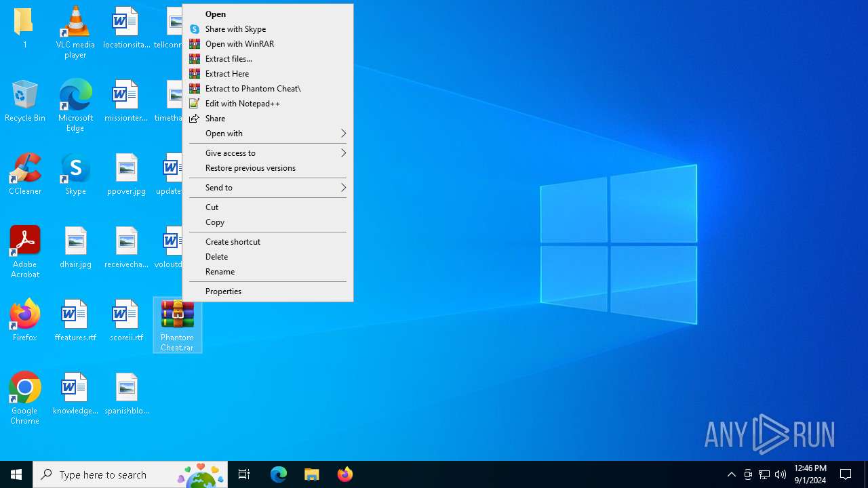The image size is (868, 488).
Task: Choose Open with WinRAR
Action: click(268, 44)
